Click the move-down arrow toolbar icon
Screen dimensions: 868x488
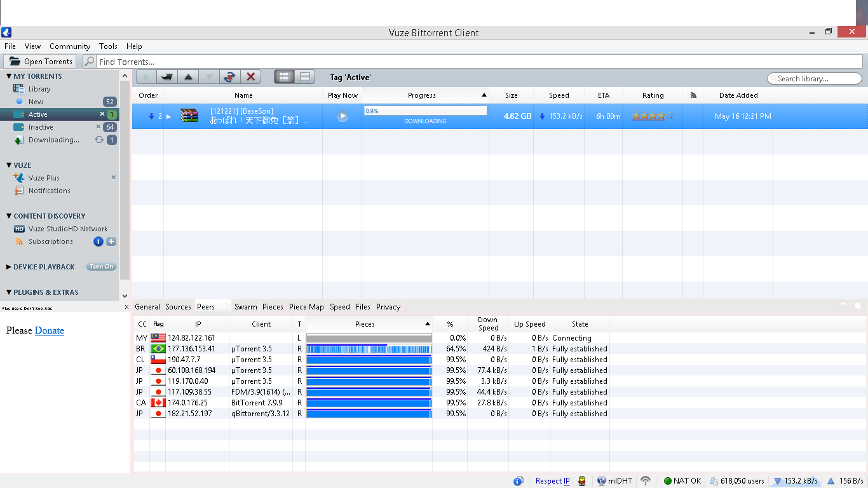coord(209,77)
